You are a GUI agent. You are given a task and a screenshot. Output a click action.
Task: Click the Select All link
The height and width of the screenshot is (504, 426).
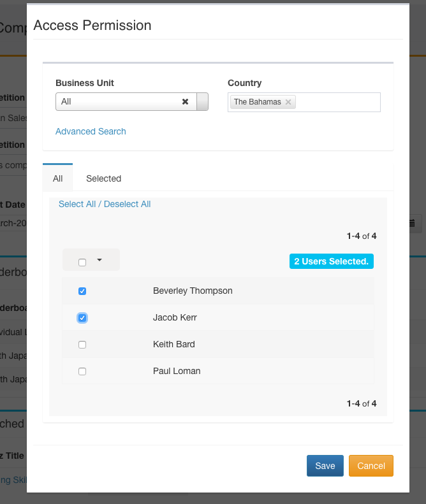point(77,204)
